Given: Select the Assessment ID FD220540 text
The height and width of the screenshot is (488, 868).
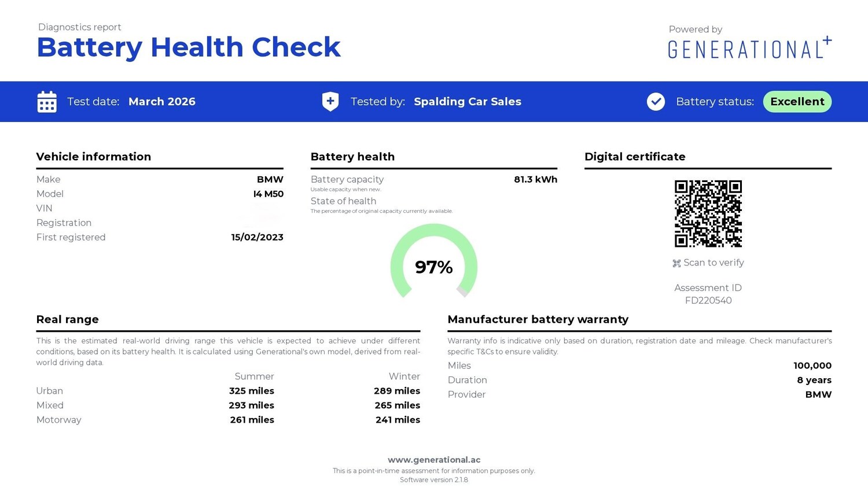Looking at the screenshot, I should (x=708, y=301).
